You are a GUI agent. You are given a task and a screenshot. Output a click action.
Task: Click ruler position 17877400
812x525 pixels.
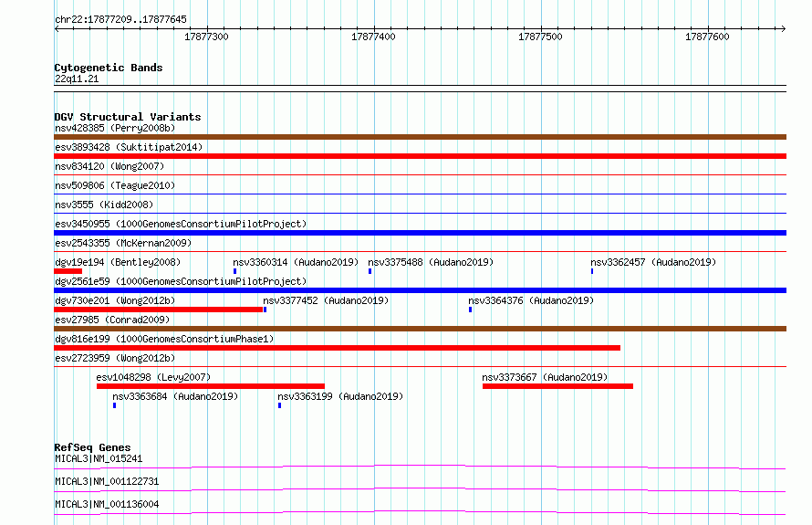click(x=373, y=37)
